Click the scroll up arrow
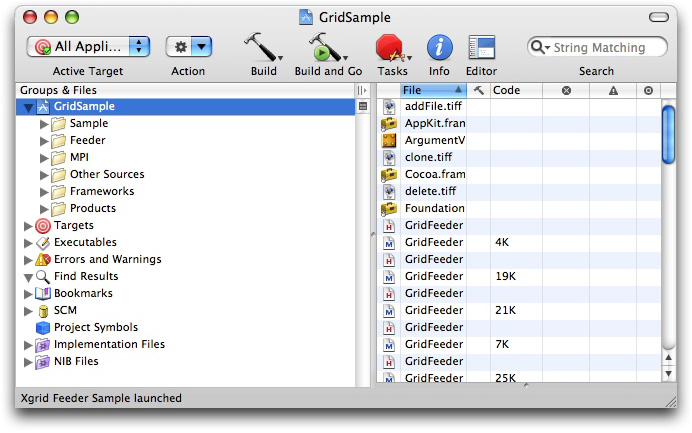The image size is (692, 433). [x=669, y=358]
